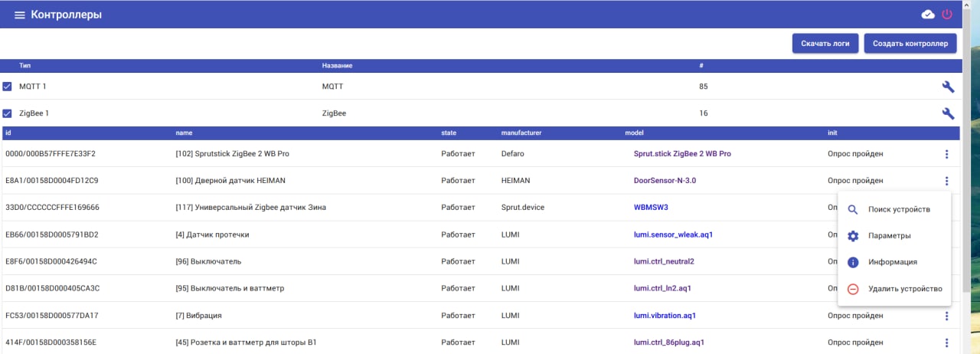Select the MQTT 1 type cell

tap(33, 87)
